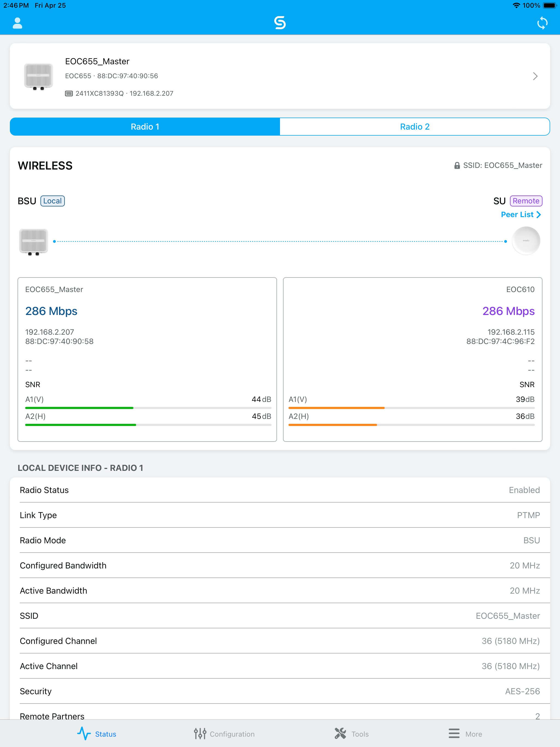Tap the Configured Channel row

point(280,641)
